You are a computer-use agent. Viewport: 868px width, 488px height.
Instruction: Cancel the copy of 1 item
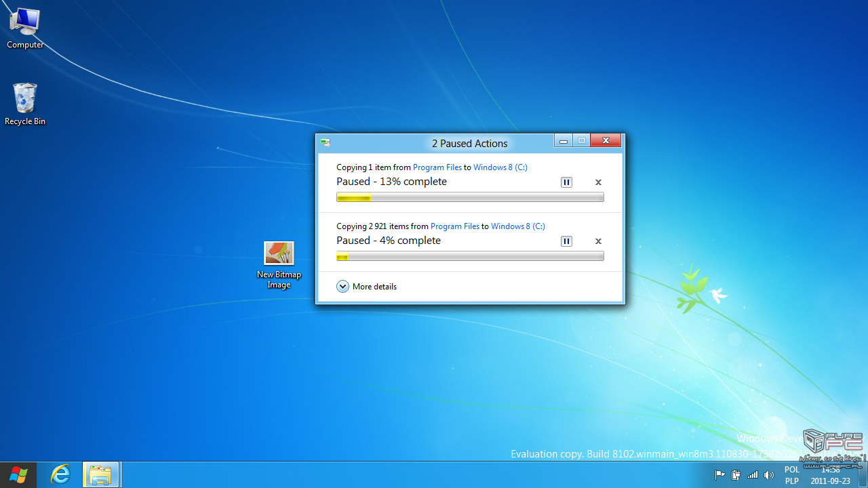pos(598,182)
